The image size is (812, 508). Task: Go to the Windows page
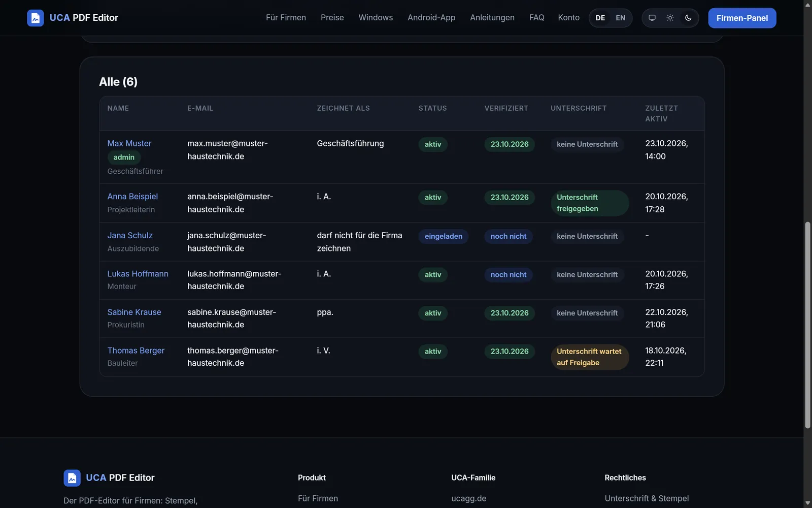(376, 18)
